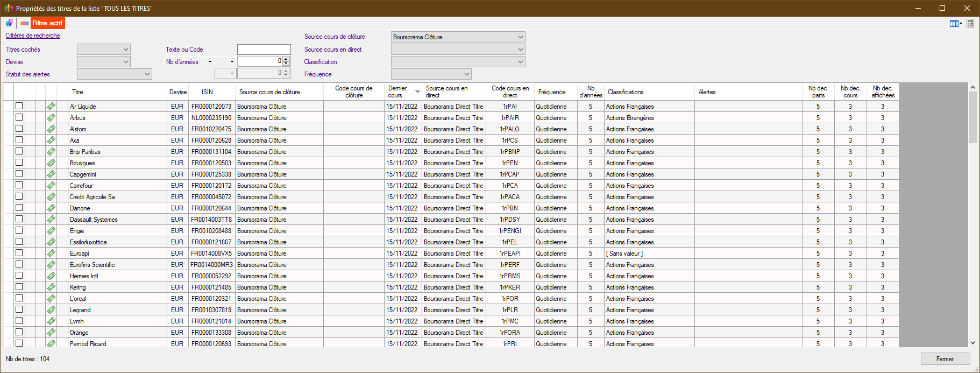Tick the checkbox for Capgemini
Viewport: 980px width, 373px height.
coord(19,174)
